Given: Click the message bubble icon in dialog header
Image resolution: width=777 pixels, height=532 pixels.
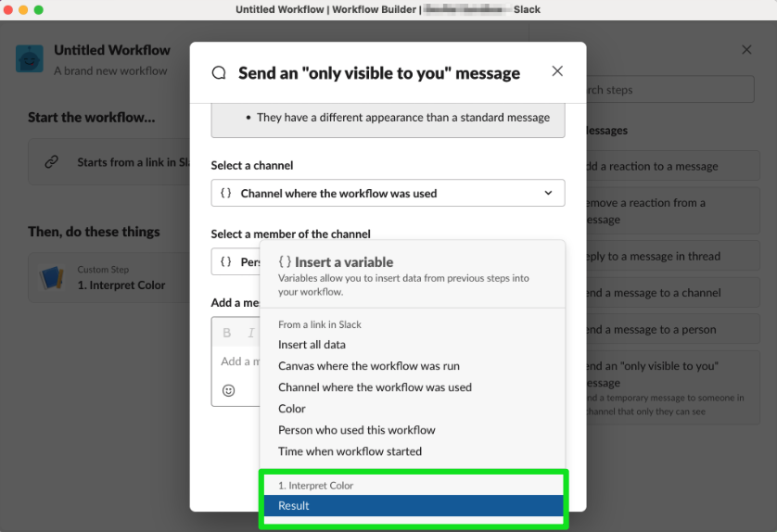Looking at the screenshot, I should [x=219, y=72].
